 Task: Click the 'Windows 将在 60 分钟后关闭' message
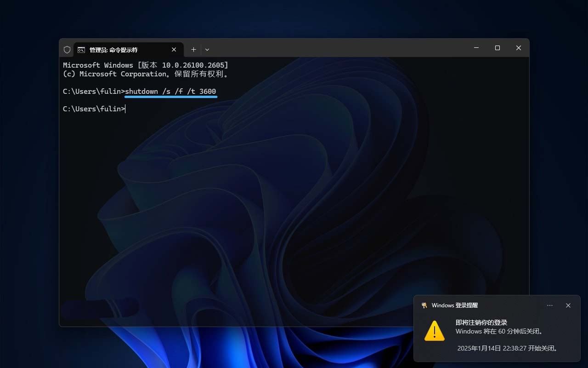pos(500,331)
